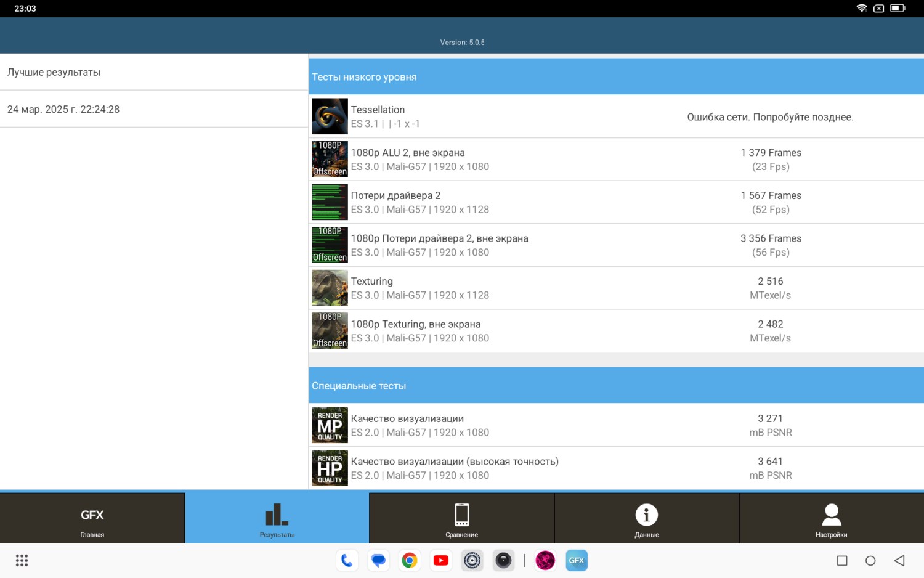Open the Настройки settings tab
Screen dimensions: 924x578
click(832, 518)
